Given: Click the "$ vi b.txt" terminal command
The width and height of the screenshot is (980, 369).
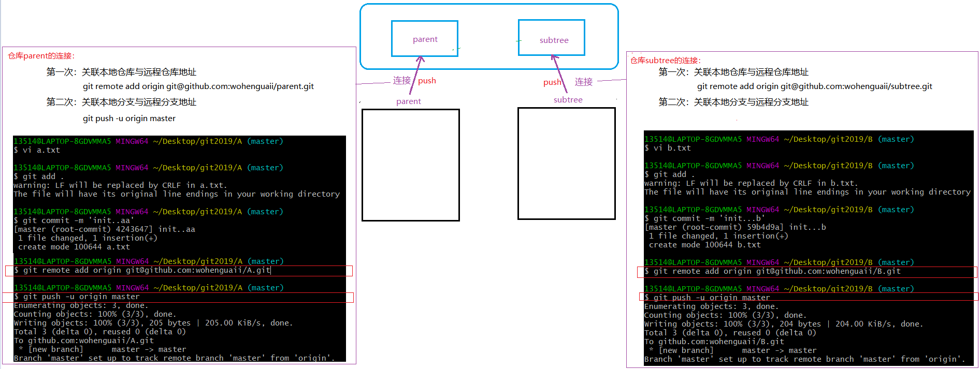Looking at the screenshot, I should click(x=668, y=148).
